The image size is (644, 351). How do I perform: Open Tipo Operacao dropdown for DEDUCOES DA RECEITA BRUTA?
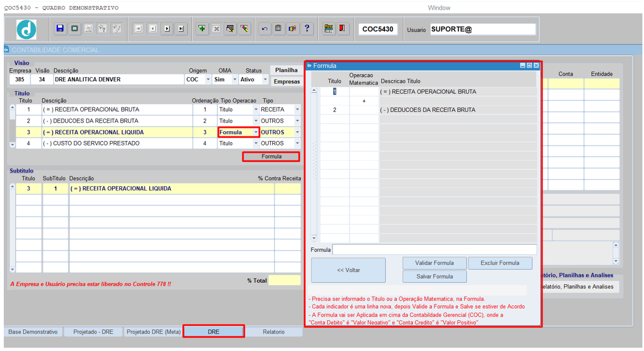256,121
